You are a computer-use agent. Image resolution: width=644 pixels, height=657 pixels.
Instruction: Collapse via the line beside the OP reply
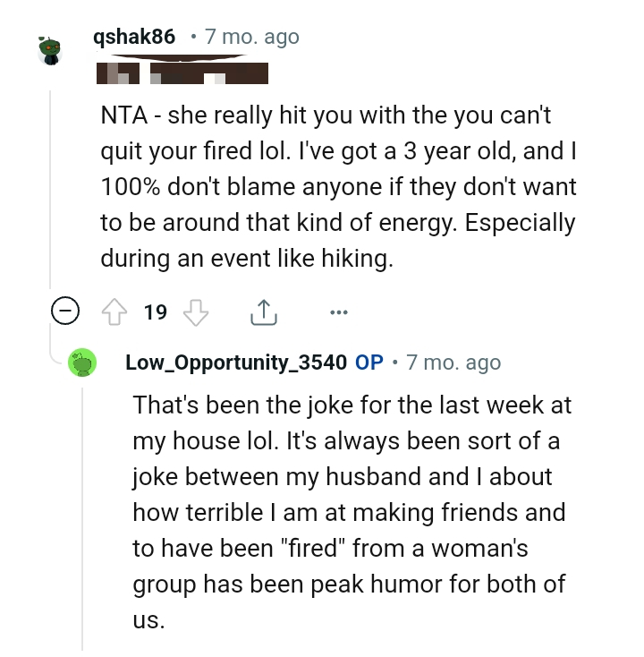(82, 519)
